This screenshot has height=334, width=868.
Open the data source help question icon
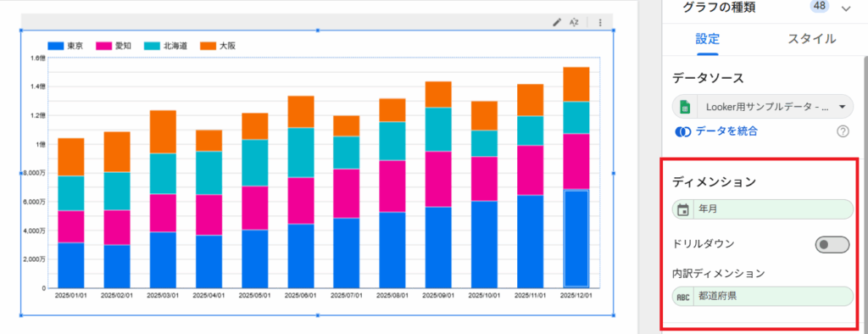843,132
